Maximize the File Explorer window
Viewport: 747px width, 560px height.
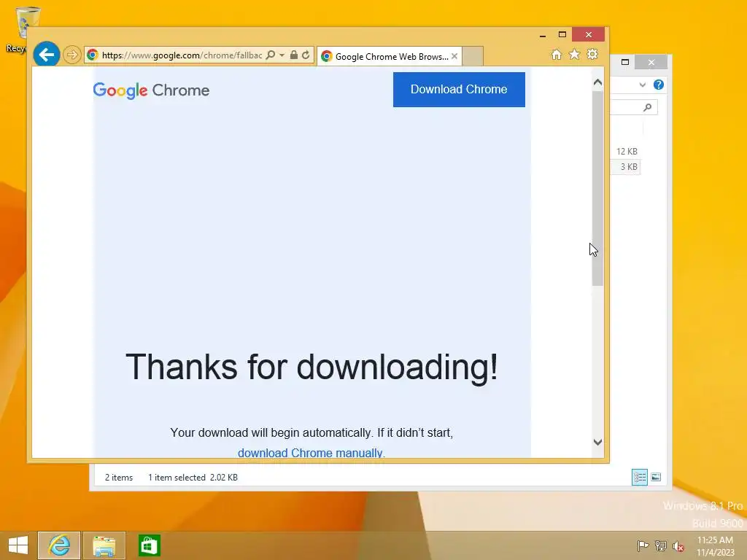click(625, 62)
